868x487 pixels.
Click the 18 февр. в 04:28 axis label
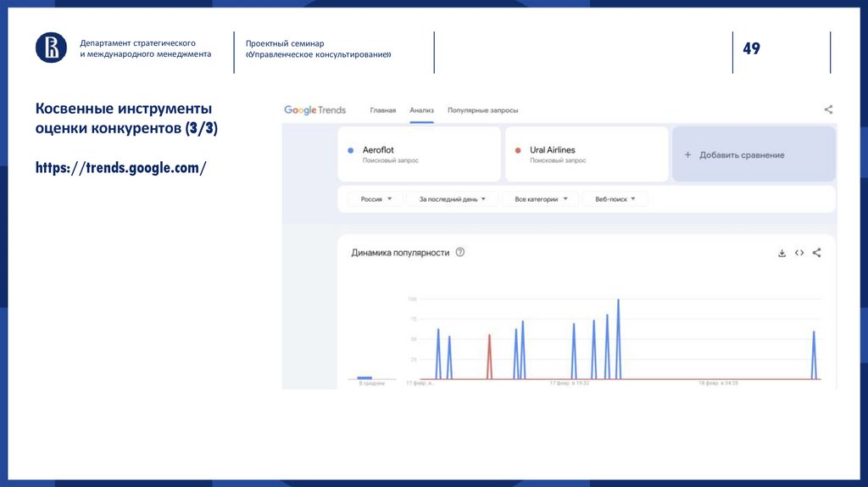click(x=718, y=383)
